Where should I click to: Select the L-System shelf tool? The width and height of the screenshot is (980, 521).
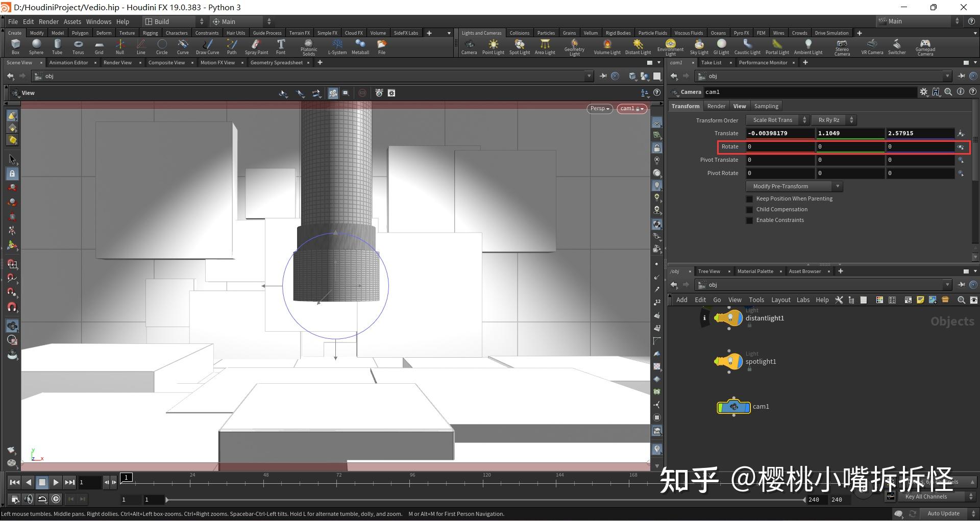(336, 46)
